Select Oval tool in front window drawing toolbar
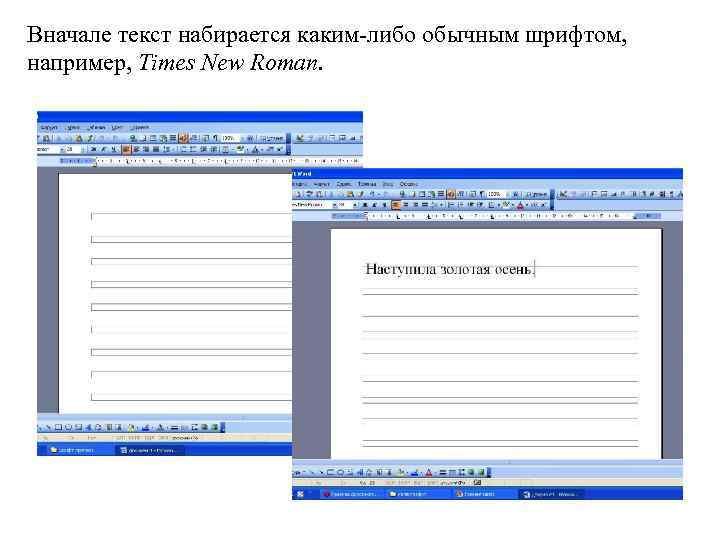720x540 pixels. (x=342, y=472)
